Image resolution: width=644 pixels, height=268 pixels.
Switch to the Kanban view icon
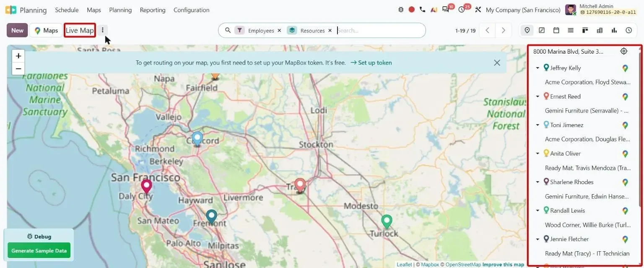click(x=585, y=30)
